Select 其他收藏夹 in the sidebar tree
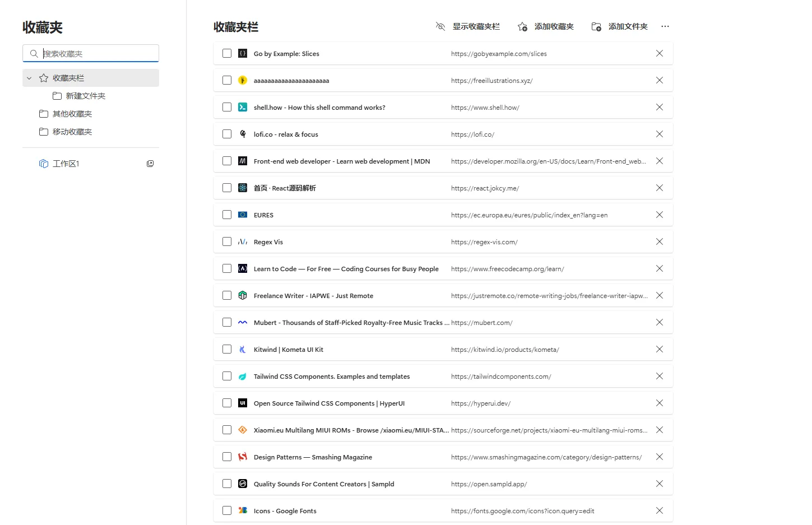The width and height of the screenshot is (812, 525). pos(72,114)
